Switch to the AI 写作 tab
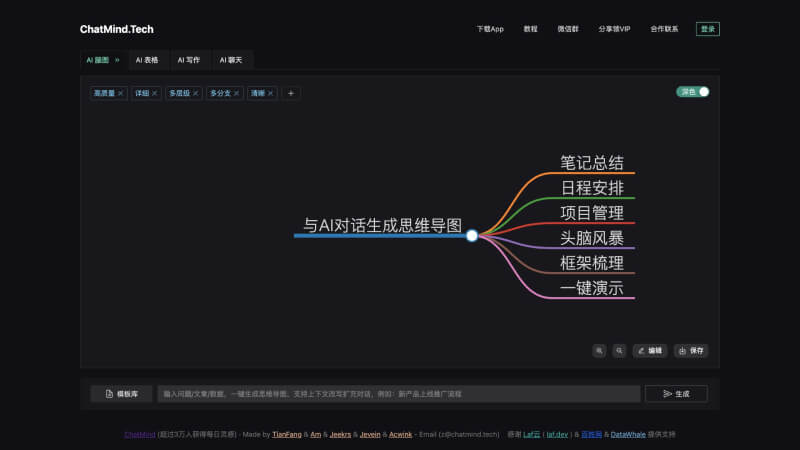800x450 pixels. [x=189, y=60]
